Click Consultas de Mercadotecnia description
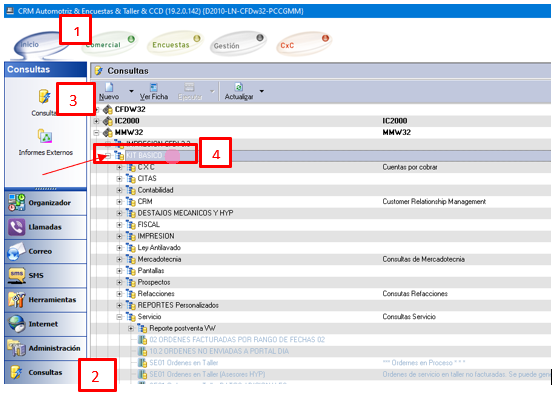 pos(423,259)
